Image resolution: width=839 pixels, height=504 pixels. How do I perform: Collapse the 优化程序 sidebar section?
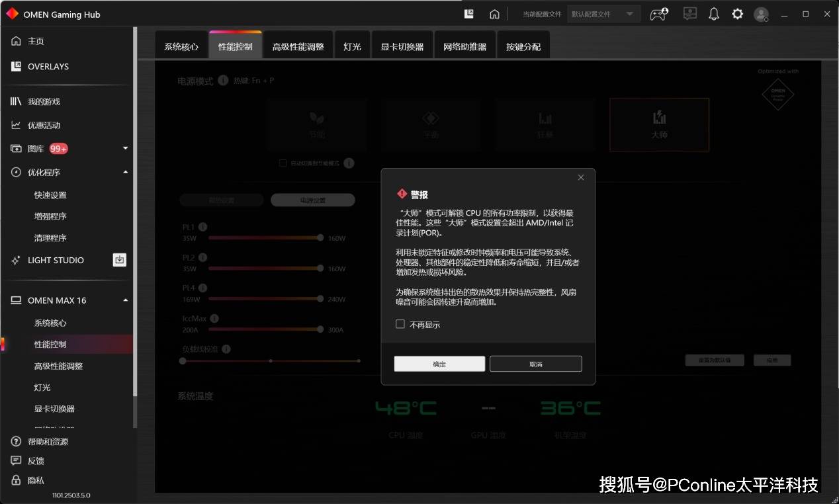[x=126, y=172]
